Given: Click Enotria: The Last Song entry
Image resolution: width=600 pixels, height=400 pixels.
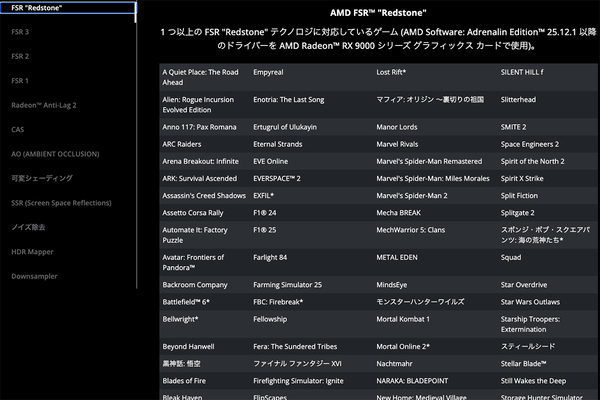Looking at the screenshot, I should point(289,100).
